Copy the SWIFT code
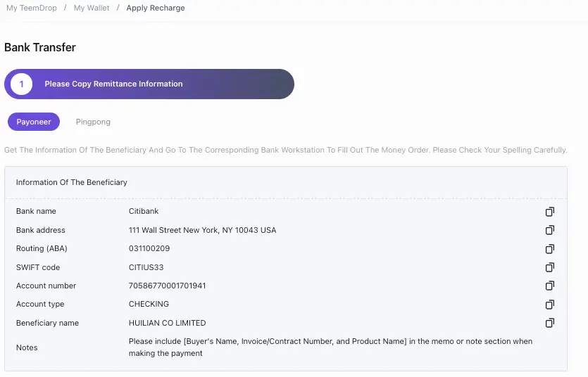 pos(550,267)
